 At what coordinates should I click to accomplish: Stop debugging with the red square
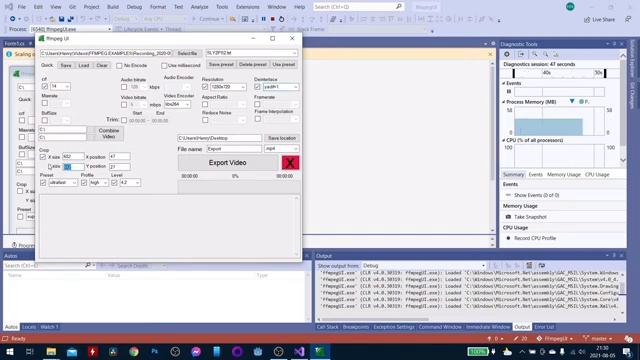pos(272,19)
